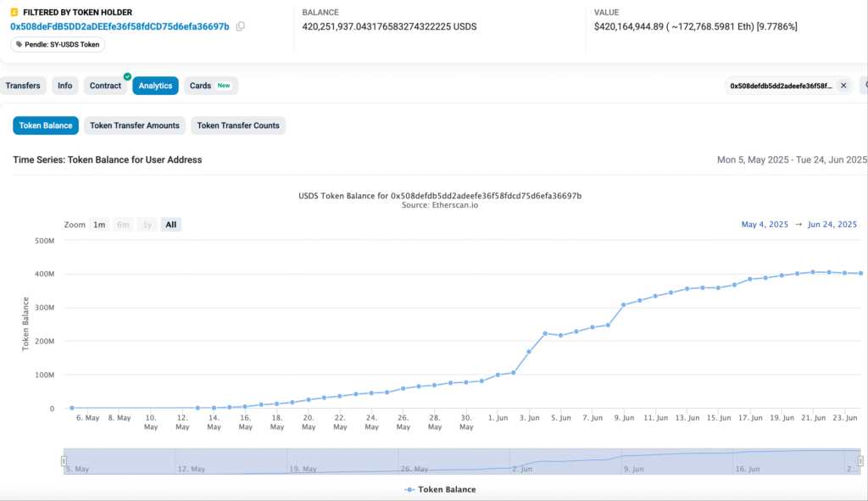Click the Time Series heading
Image resolution: width=868 pixels, height=501 pixels.
108,160
